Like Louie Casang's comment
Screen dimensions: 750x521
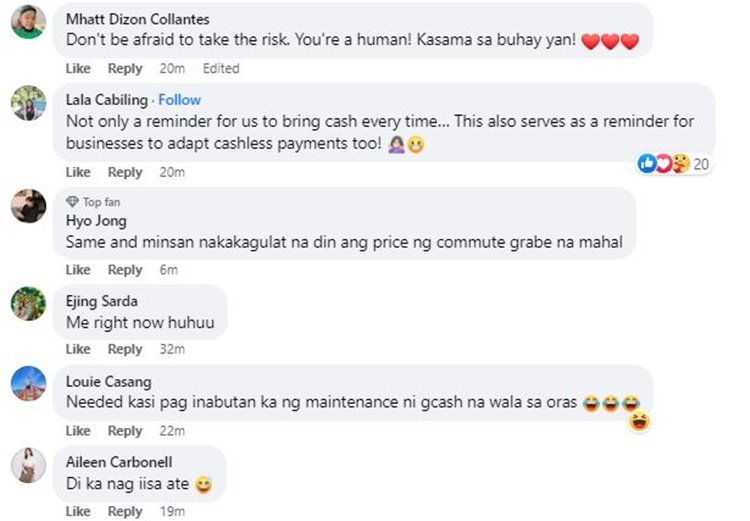78,430
